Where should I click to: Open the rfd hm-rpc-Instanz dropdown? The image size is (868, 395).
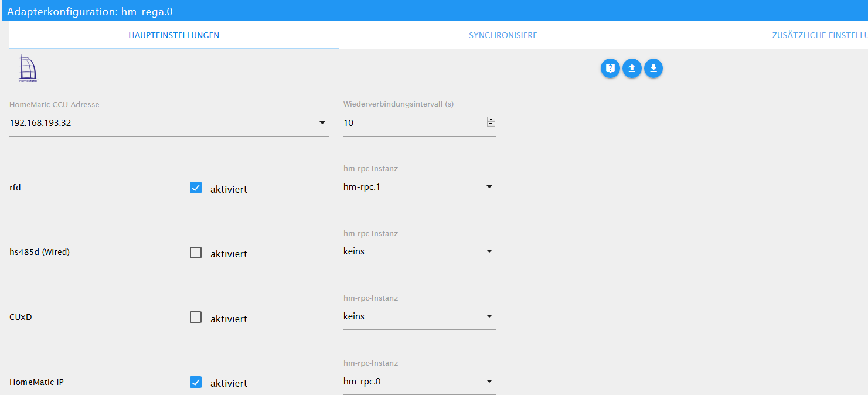tap(420, 187)
